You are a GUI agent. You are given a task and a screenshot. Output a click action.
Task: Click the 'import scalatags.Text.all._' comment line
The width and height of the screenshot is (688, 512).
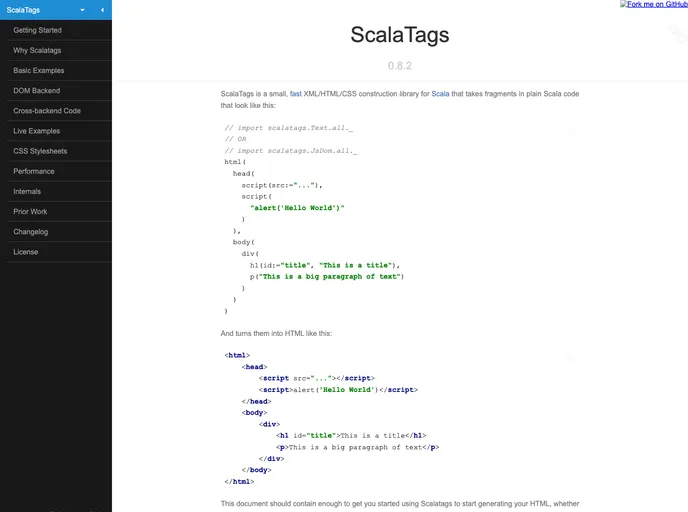[289, 128]
